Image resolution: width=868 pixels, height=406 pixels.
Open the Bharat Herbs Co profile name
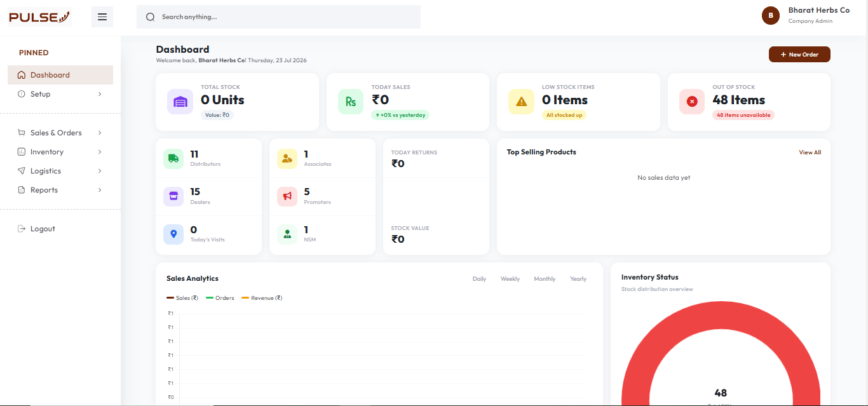coord(819,10)
